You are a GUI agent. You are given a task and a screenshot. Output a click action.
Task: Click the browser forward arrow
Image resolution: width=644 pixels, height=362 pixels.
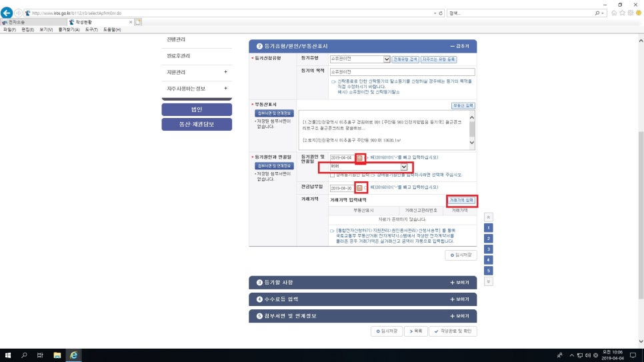coord(19,13)
